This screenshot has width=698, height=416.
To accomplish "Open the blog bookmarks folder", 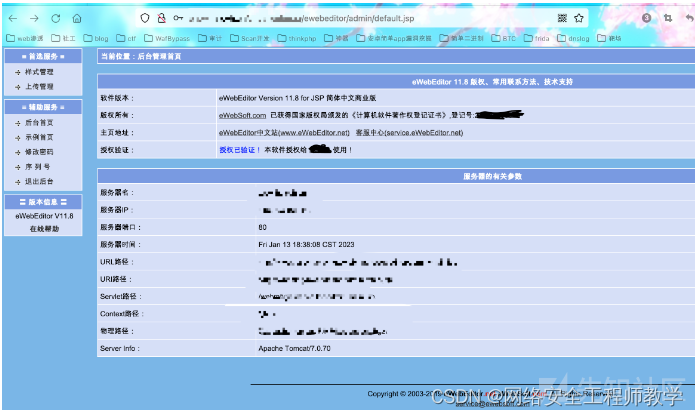I will (x=96, y=38).
